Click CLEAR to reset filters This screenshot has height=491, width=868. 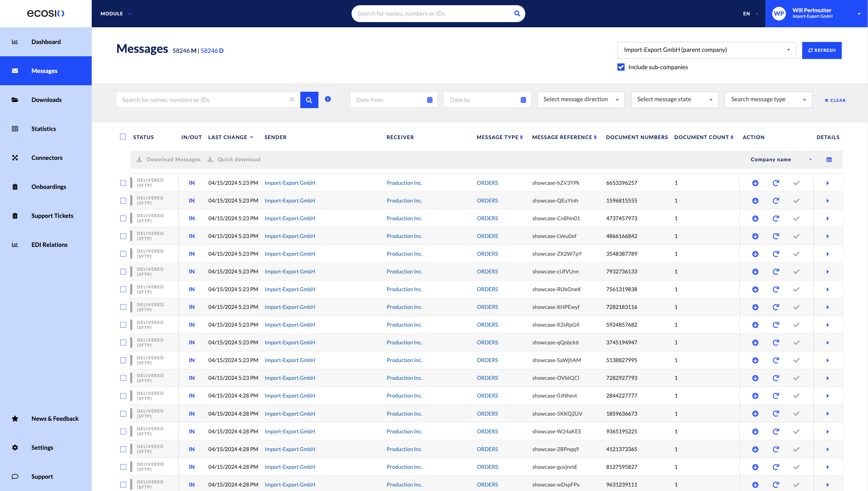(835, 100)
